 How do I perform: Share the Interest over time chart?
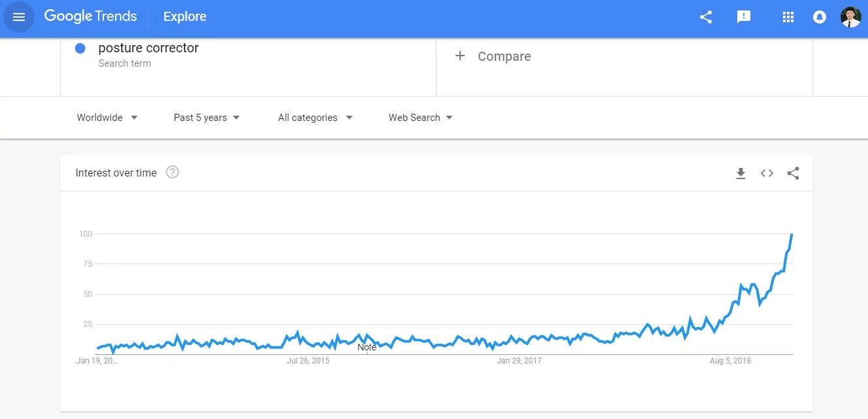tap(793, 173)
